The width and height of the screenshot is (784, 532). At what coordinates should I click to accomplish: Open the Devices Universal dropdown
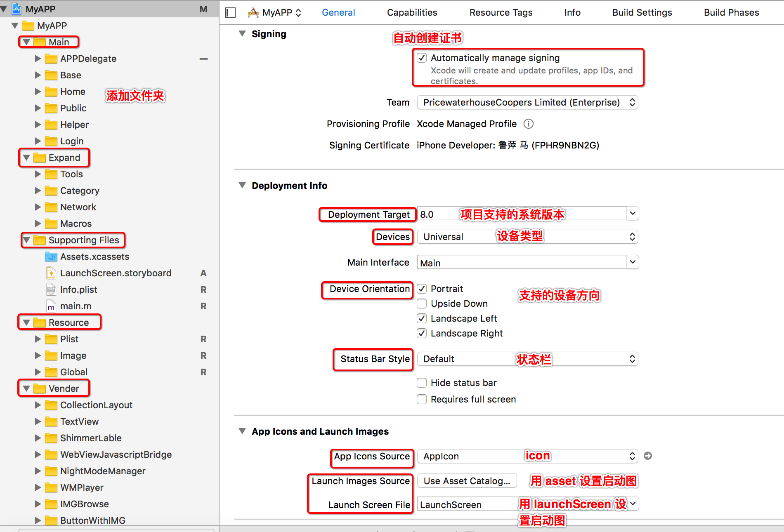[527, 237]
